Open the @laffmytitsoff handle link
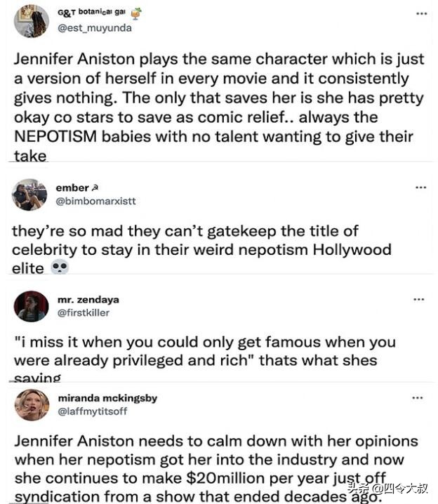The image size is (438, 504). [92, 411]
